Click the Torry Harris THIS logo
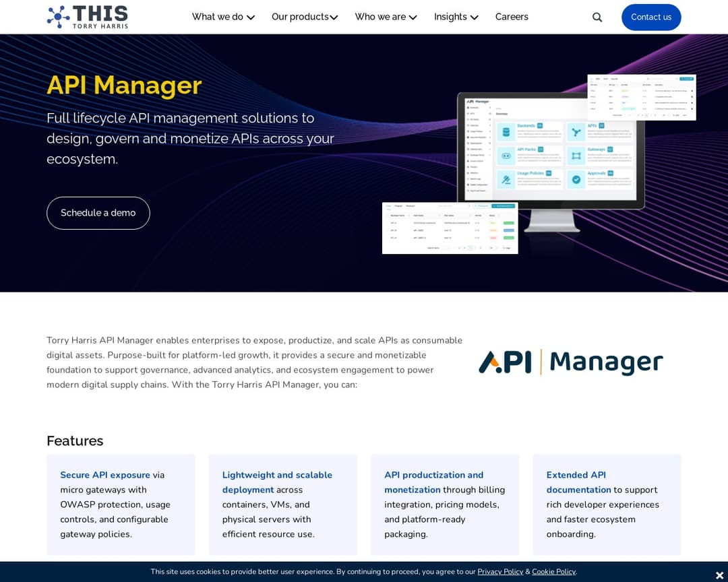This screenshot has width=728, height=582. (87, 17)
